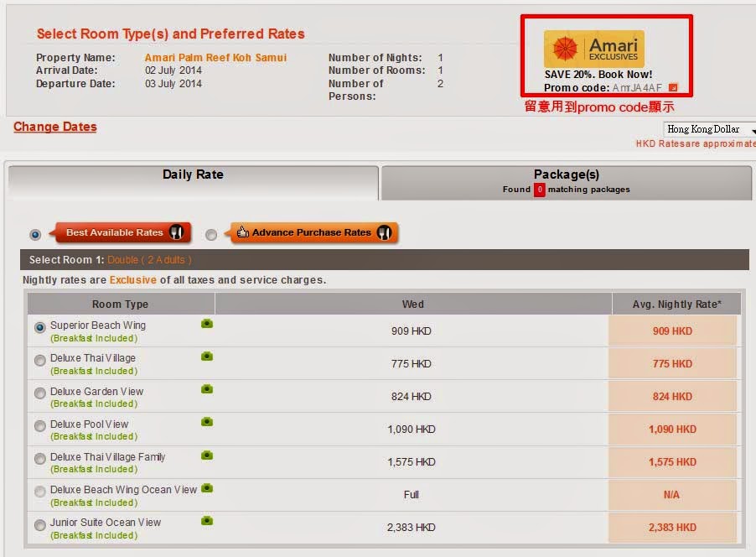756x557 pixels.
Task: Open the Hong Kong Dollar currency dropdown
Action: (709, 130)
